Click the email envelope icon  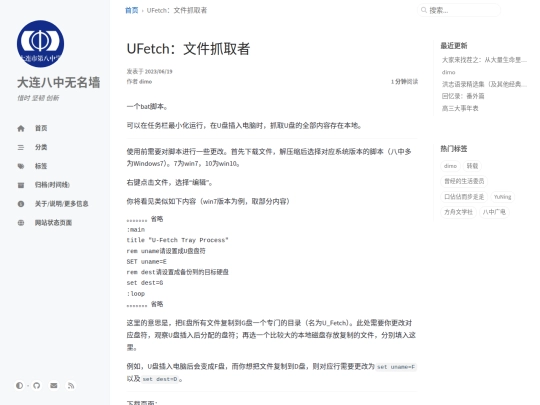[54, 385]
